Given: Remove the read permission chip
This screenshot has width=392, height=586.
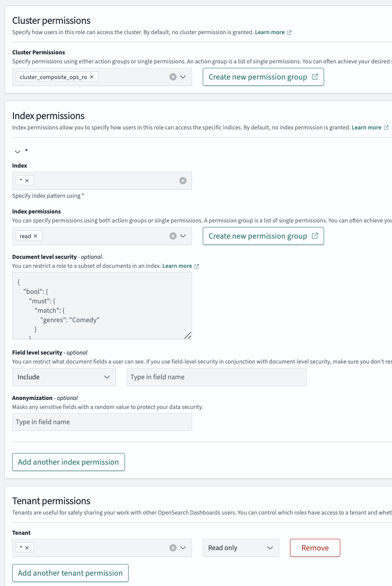Looking at the screenshot, I should click(x=36, y=236).
